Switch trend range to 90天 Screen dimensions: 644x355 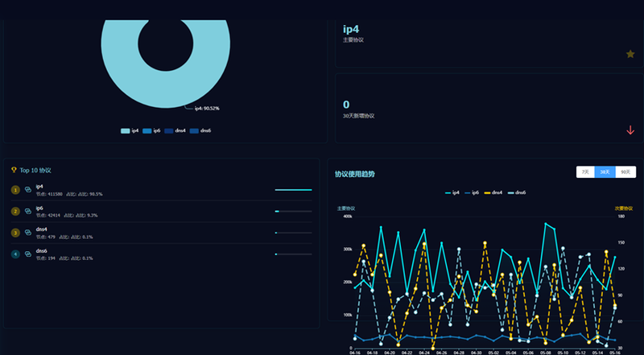(x=625, y=172)
